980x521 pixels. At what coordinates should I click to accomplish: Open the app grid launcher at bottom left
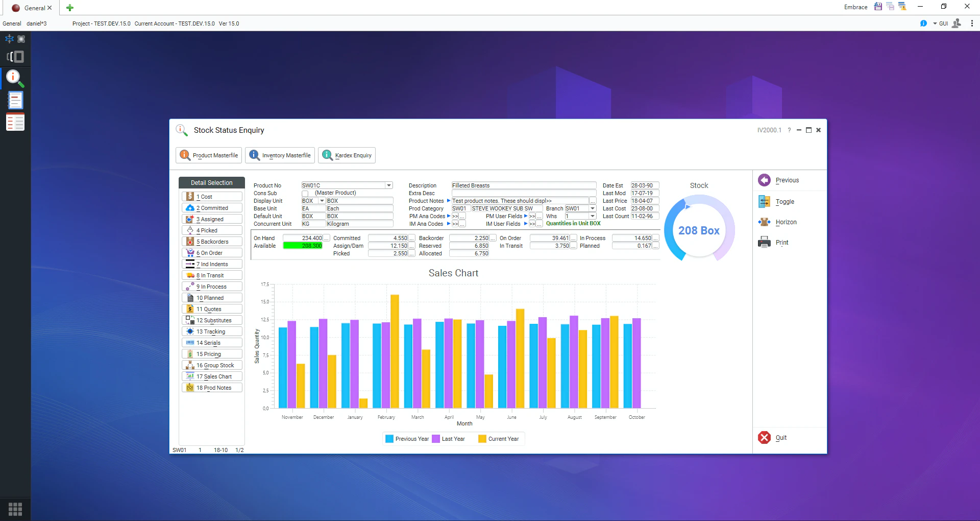pyautogui.click(x=15, y=509)
